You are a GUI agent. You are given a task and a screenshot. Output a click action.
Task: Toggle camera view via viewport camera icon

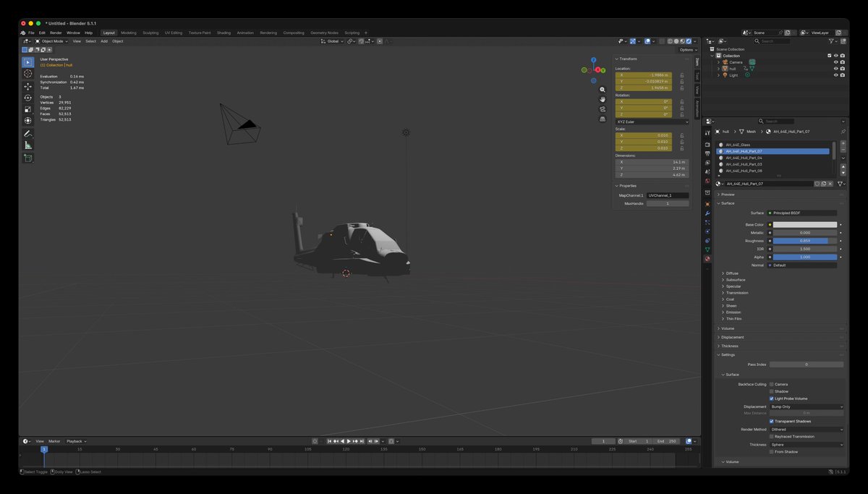[603, 109]
